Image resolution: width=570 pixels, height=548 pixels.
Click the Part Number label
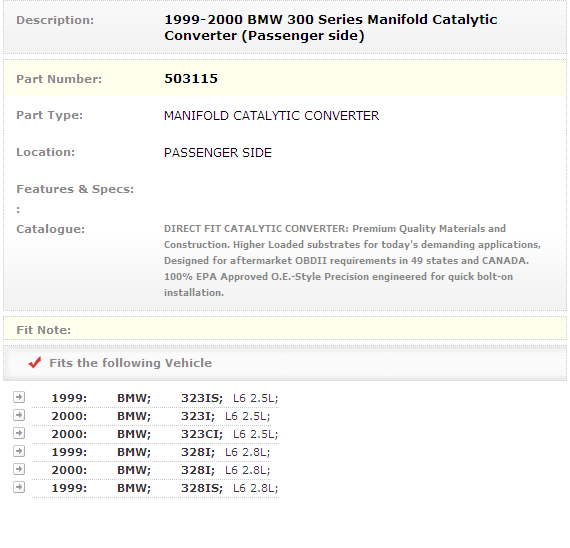tap(59, 79)
